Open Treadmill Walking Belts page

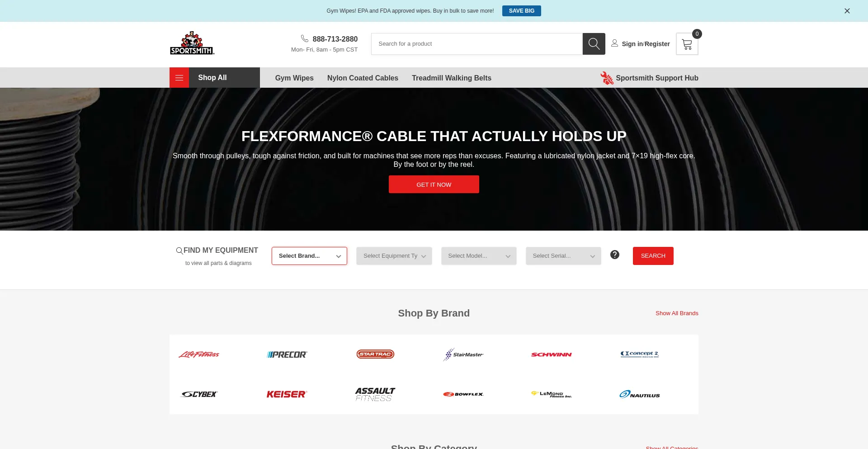(x=452, y=78)
